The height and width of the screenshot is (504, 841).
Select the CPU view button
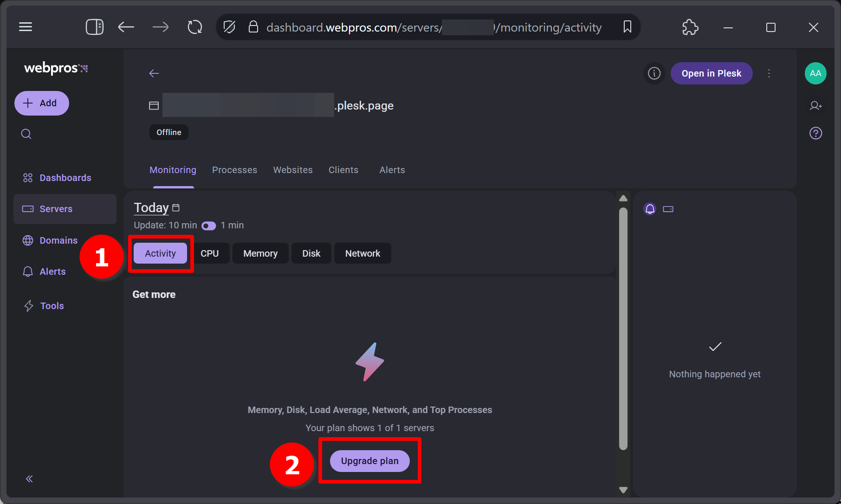point(210,253)
